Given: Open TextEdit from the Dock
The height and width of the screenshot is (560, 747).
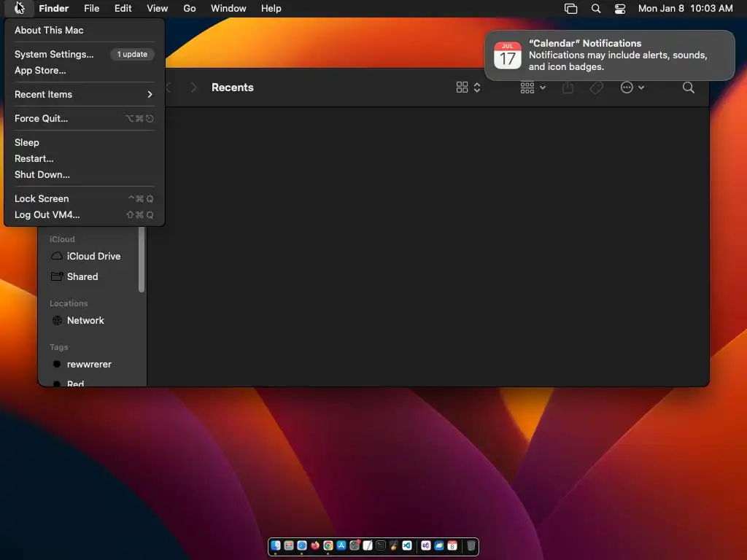Looking at the screenshot, I should point(368,545).
